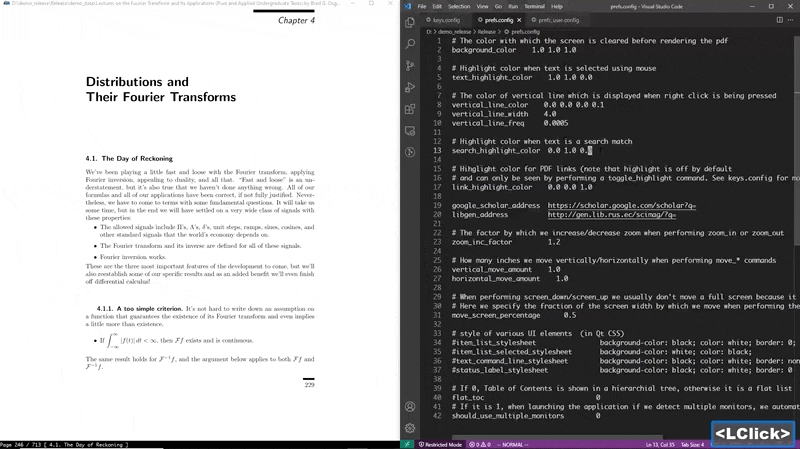800x449 pixels.
Task: Click the editor horizontal scrollbar
Action: [x=557, y=437]
